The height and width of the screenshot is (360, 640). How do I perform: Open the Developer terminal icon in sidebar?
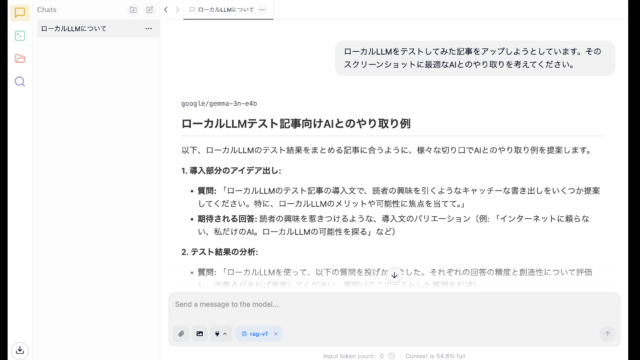[x=20, y=36]
